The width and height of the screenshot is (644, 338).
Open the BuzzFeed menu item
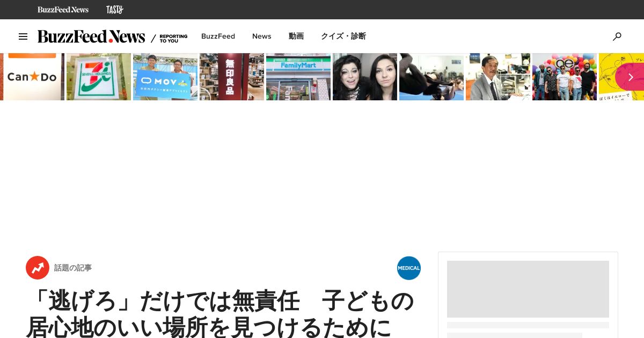218,36
